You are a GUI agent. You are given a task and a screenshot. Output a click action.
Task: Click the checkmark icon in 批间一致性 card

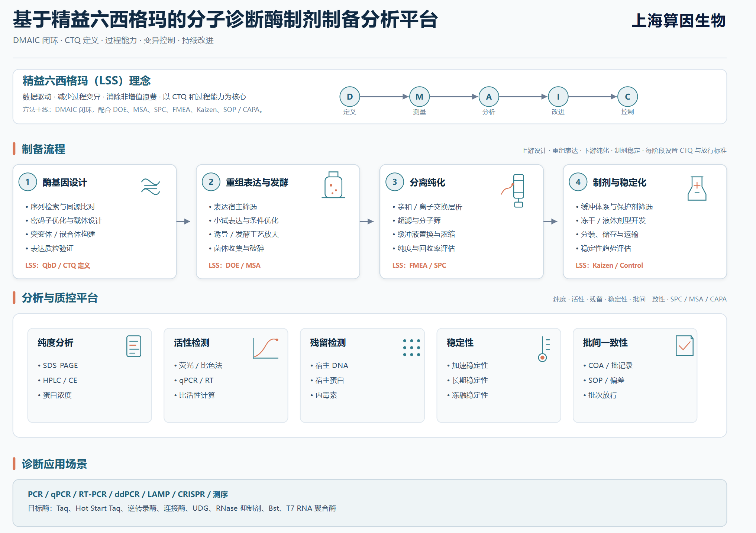coord(685,346)
